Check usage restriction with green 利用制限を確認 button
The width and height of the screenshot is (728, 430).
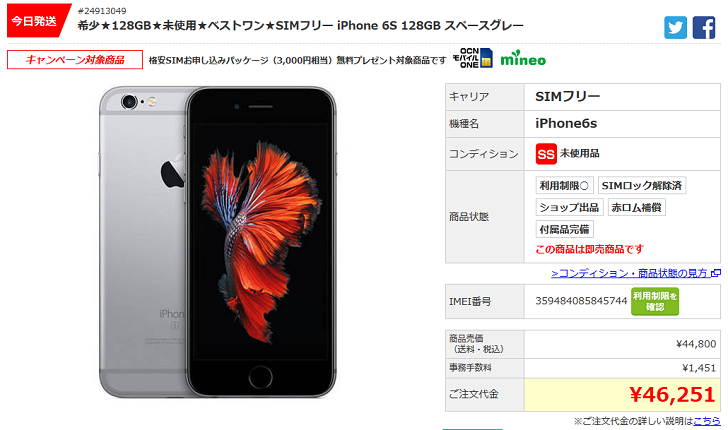pyautogui.click(x=655, y=301)
